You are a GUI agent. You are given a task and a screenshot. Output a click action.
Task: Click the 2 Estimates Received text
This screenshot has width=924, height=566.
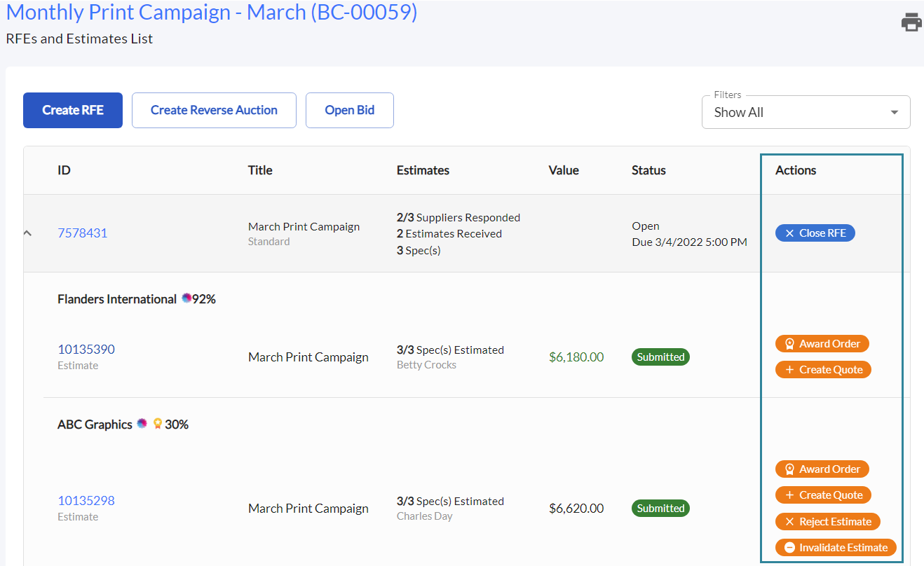(x=449, y=233)
